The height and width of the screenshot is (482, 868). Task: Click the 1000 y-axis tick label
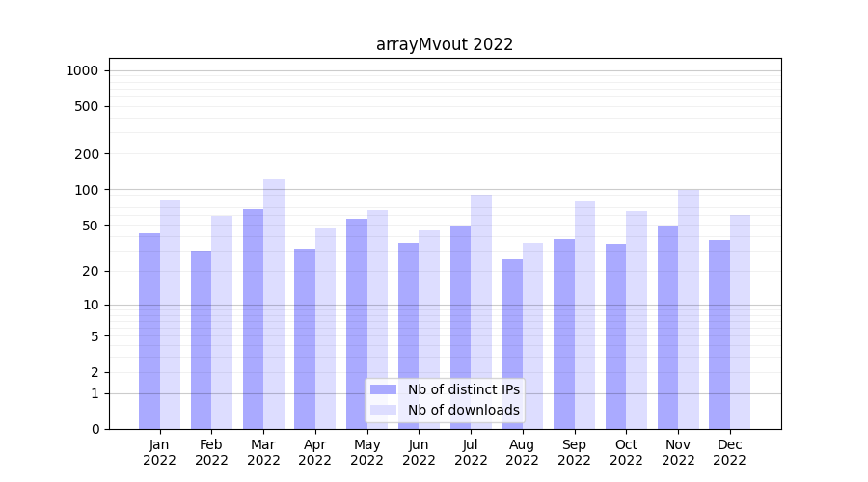pyautogui.click(x=82, y=70)
